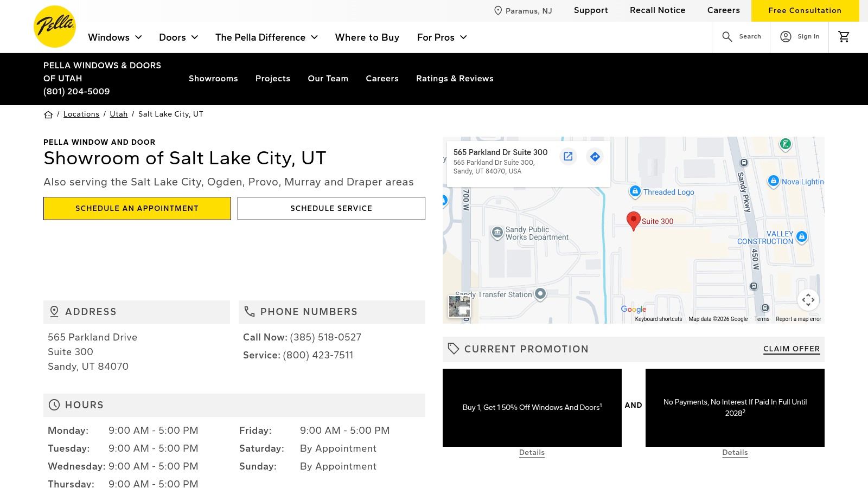Click the Utah breadcrumb link
Screen dimensions: 868x488
(119, 114)
